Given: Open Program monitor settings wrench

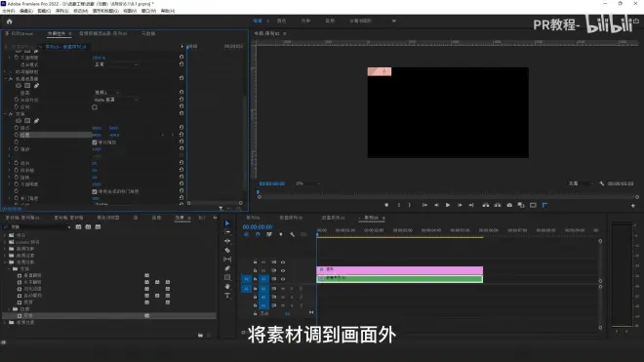Looking at the screenshot, I should click(602, 183).
